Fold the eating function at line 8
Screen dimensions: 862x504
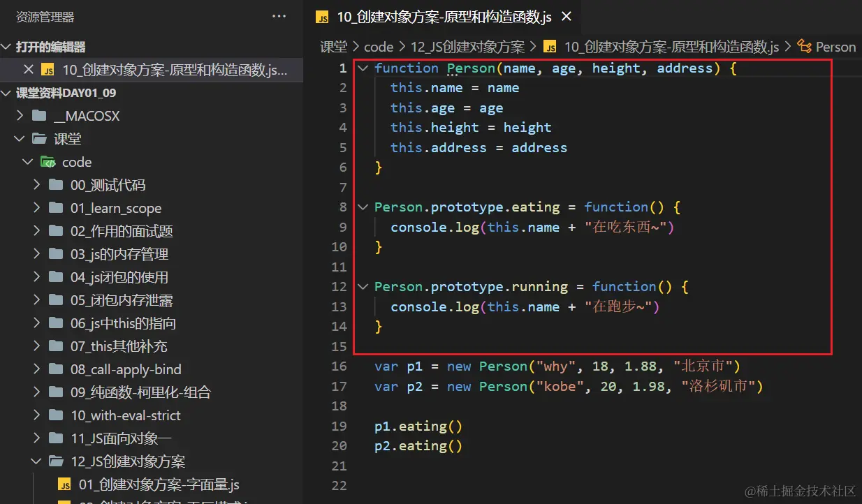(x=362, y=207)
